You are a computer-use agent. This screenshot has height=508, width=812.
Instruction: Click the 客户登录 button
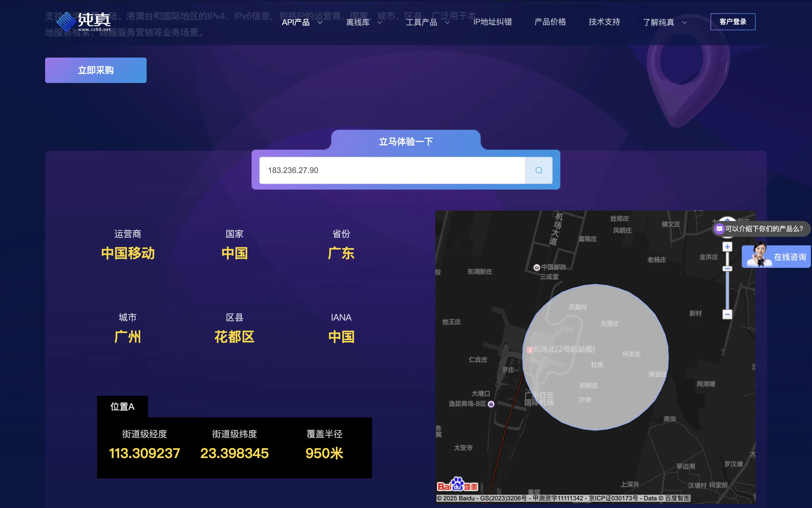pyautogui.click(x=733, y=22)
